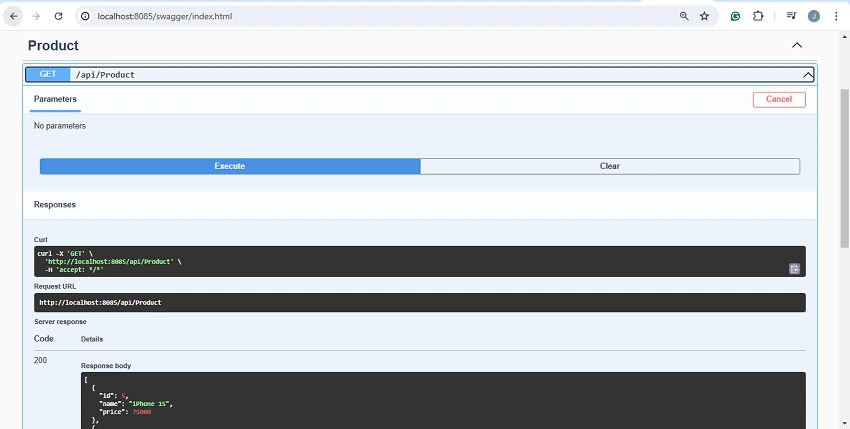Bookmark this page with the star icon
Screen dimensions: 850x429
pos(704,16)
